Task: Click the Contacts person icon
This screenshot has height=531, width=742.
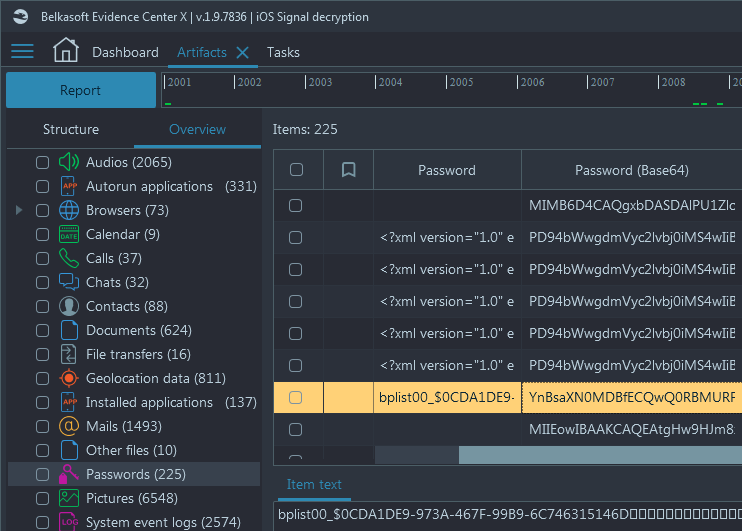Action: pos(69,306)
